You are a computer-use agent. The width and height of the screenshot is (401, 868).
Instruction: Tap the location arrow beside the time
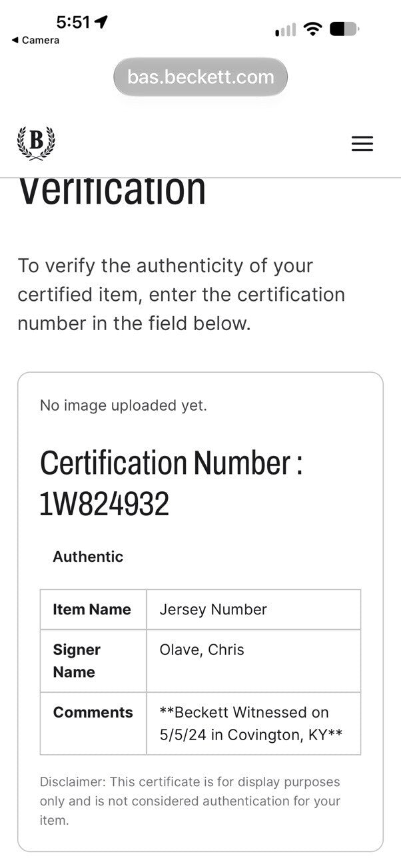(101, 22)
